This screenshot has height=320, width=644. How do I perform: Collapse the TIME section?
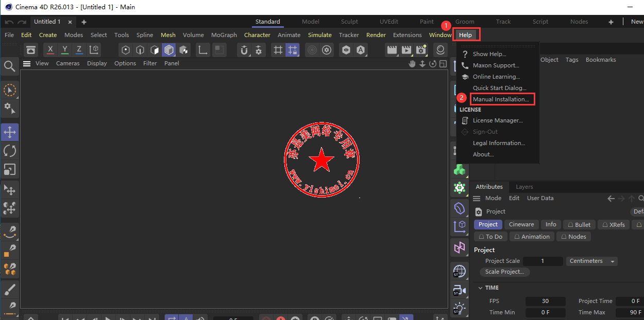pyautogui.click(x=481, y=288)
